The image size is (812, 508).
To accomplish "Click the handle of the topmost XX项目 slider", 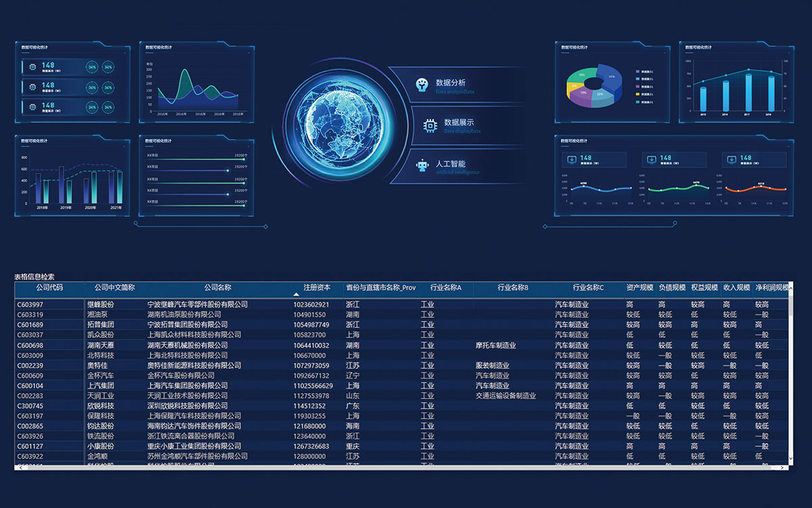I will point(244,159).
